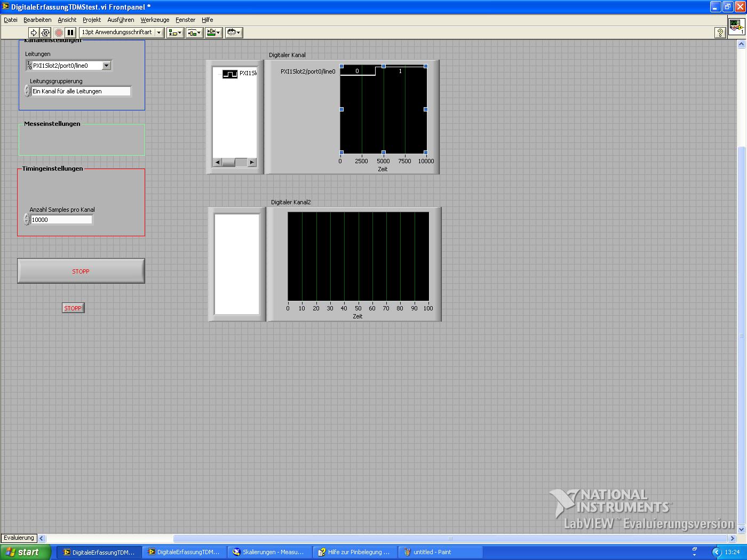
Task: Open the Resize Objects toolbar menu
Action: point(214,33)
